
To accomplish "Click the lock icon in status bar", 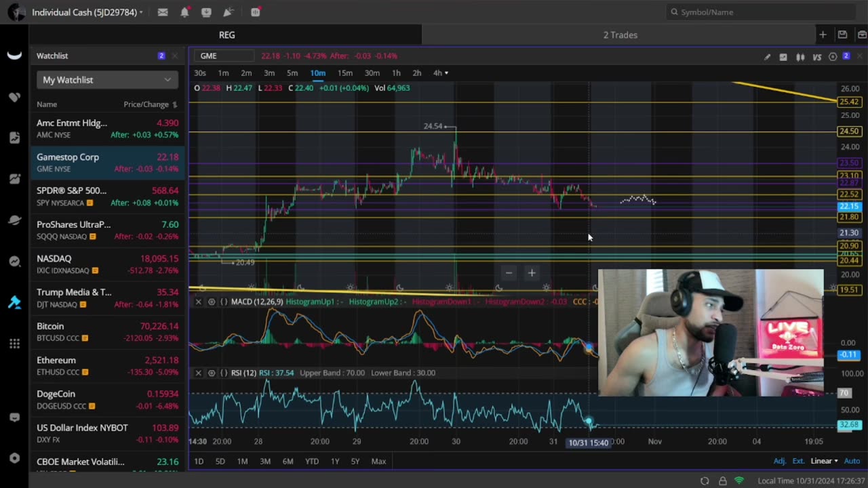I will (722, 481).
